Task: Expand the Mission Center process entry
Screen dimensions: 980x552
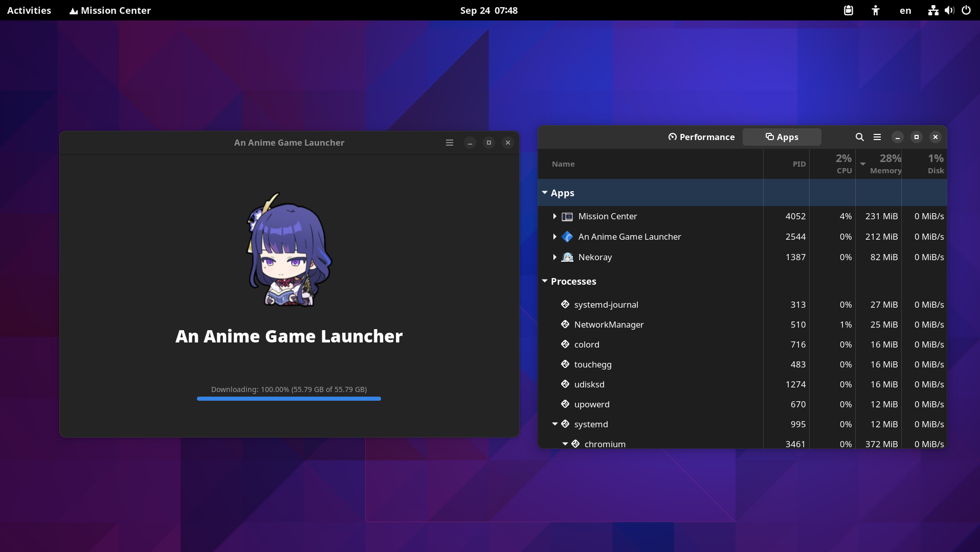Action: [x=555, y=216]
